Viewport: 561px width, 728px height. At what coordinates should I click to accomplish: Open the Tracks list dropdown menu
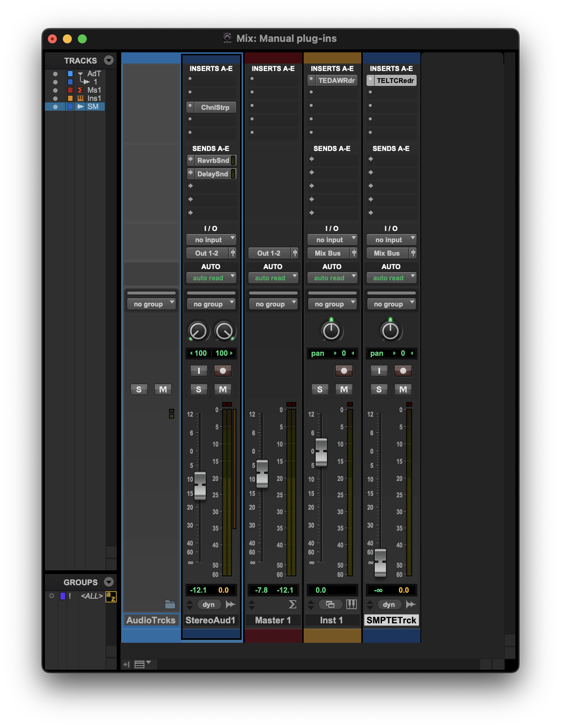(x=109, y=60)
